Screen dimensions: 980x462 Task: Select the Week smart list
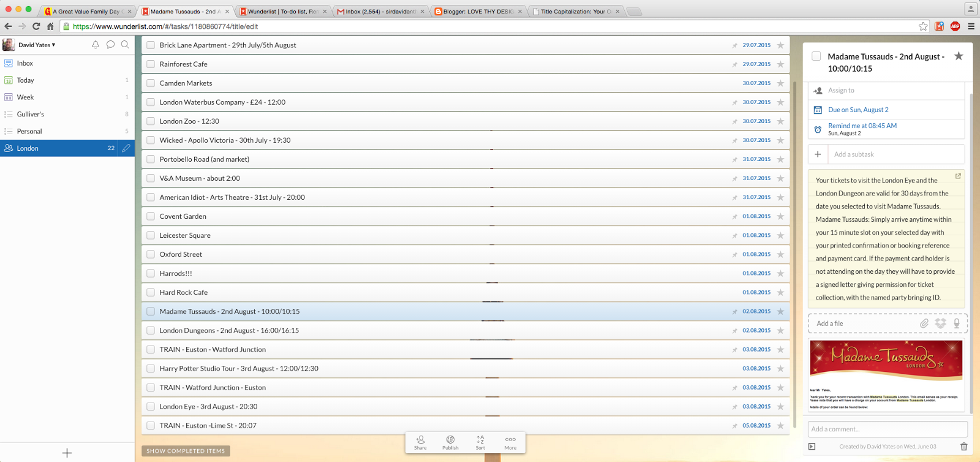(67, 97)
